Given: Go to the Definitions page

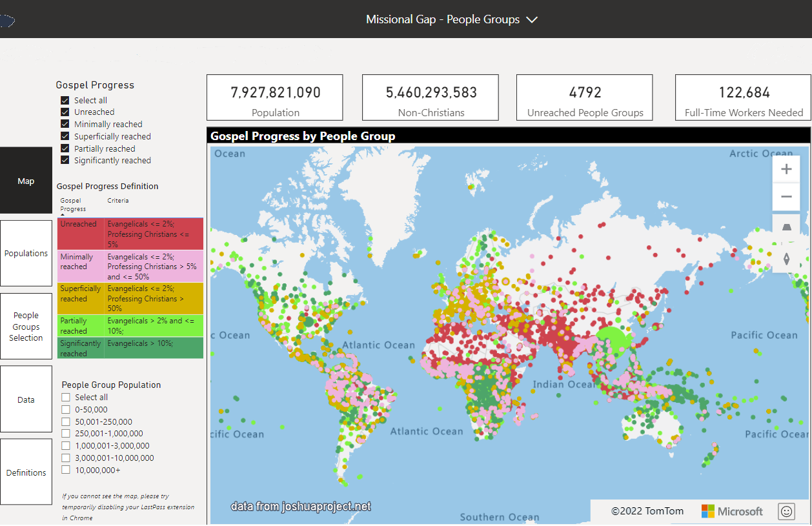Looking at the screenshot, I should click(26, 472).
